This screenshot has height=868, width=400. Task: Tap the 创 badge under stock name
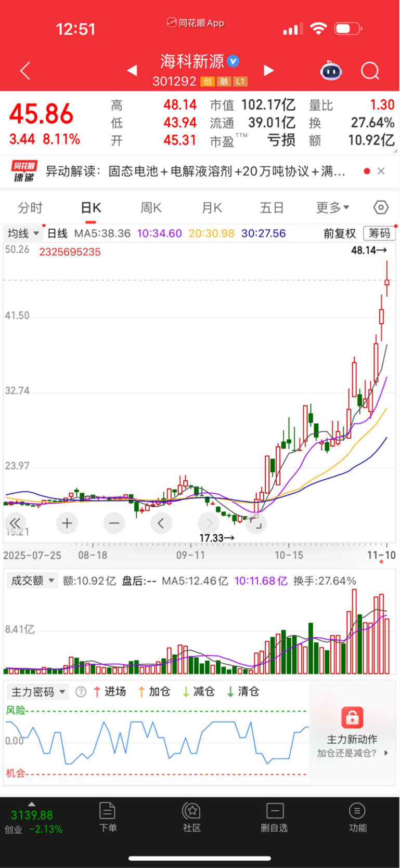(208, 81)
